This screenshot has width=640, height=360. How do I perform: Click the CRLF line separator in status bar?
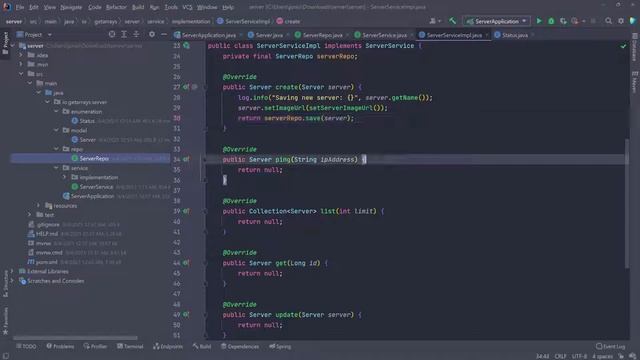pyautogui.click(x=560, y=356)
